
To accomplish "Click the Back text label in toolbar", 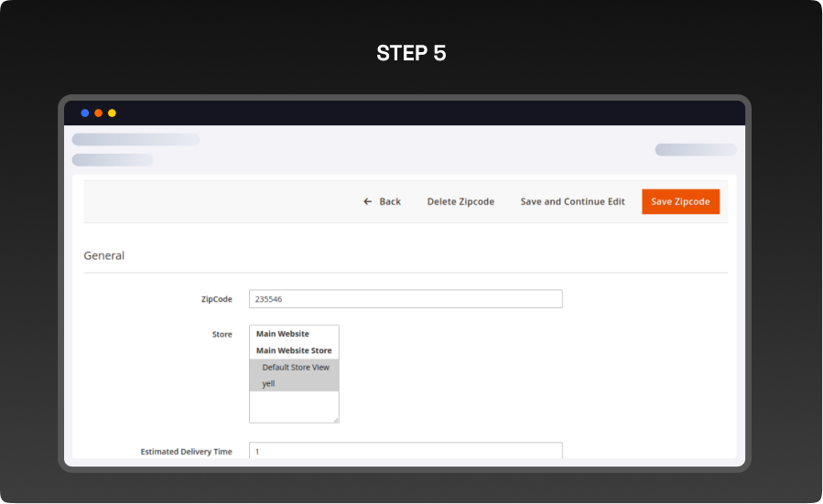I will (x=390, y=201).
